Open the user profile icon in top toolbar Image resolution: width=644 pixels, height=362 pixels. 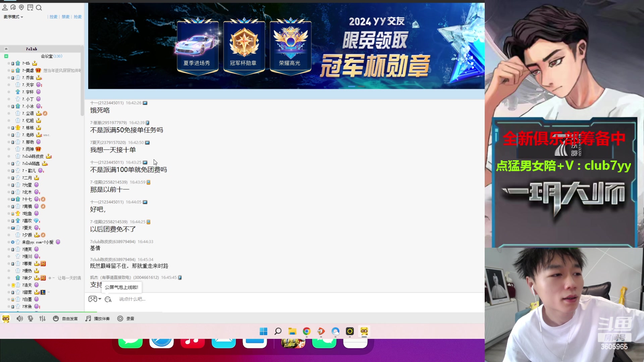point(5,7)
